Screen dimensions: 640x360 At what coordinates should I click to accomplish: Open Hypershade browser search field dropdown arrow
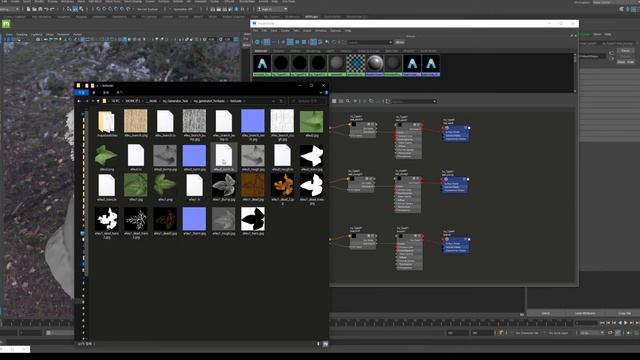coord(391,42)
